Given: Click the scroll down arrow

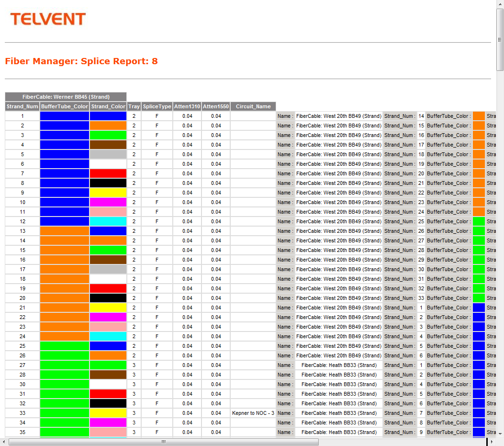Looking at the screenshot, I should pos(500,434).
